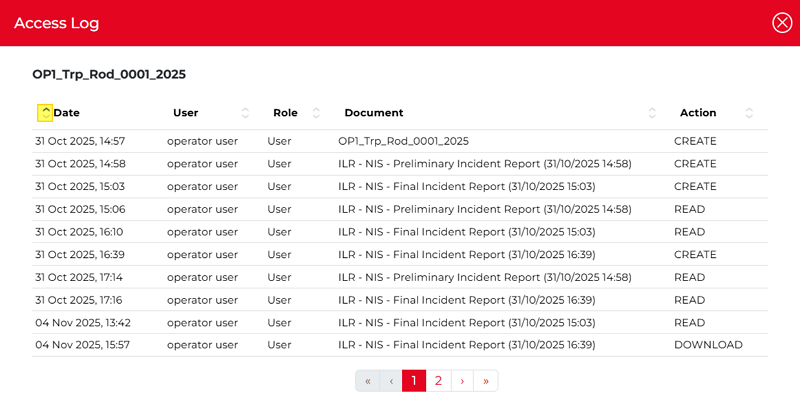Click OP1_Trp_Rod_0001_2025 in the Document column
The width and height of the screenshot is (800, 402).
click(404, 141)
